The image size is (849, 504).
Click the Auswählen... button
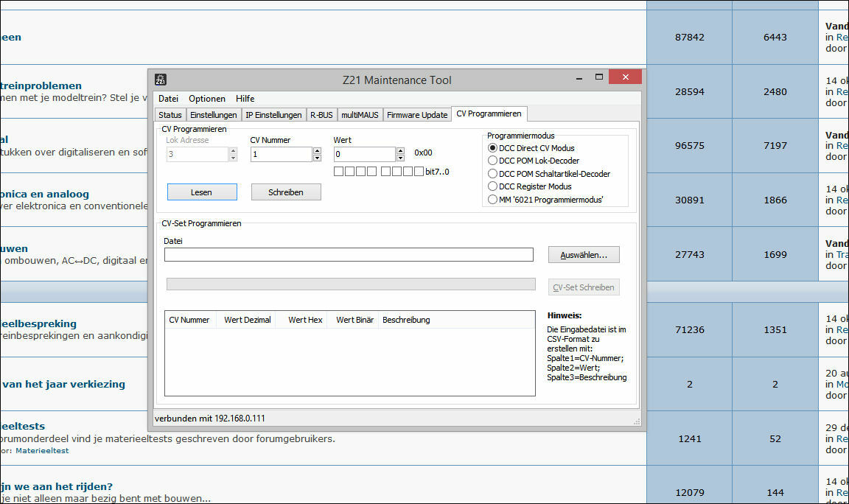[584, 255]
